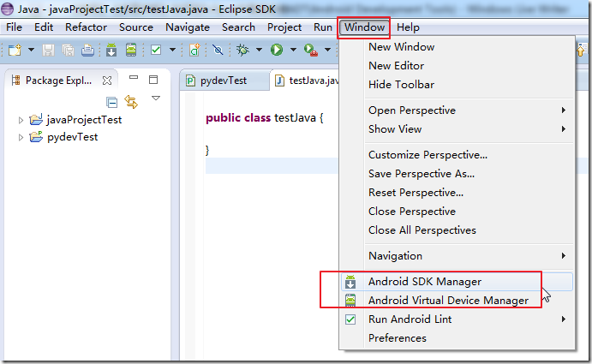The height and width of the screenshot is (364, 592).
Task: Expand the Open Perspective submenu
Action: [x=457, y=110]
